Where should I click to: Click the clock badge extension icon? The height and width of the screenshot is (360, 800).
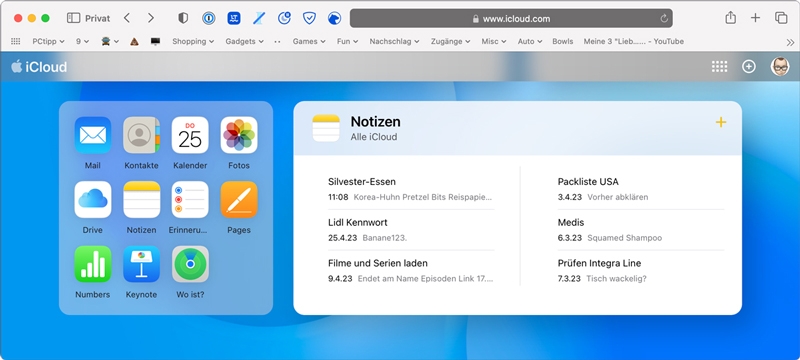(x=284, y=18)
